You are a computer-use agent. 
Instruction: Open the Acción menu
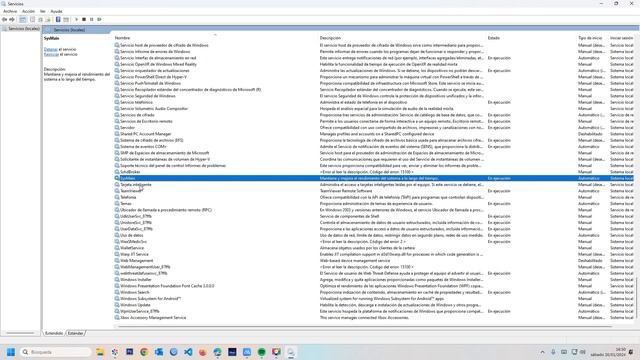[x=29, y=11]
